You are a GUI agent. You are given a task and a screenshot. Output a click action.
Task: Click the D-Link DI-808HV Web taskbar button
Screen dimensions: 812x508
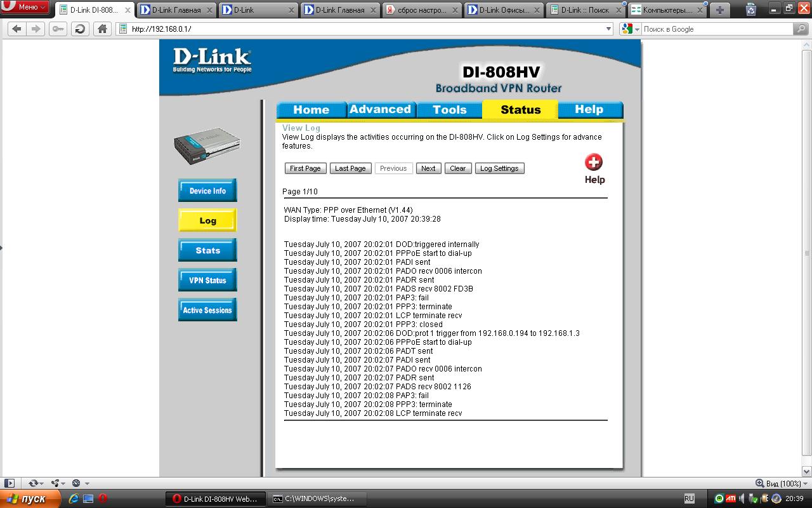[216, 498]
